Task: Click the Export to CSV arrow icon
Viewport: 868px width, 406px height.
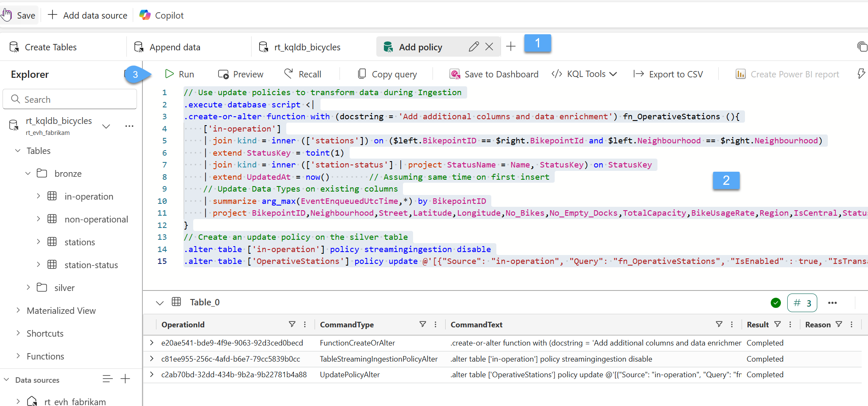Action: 638,74
